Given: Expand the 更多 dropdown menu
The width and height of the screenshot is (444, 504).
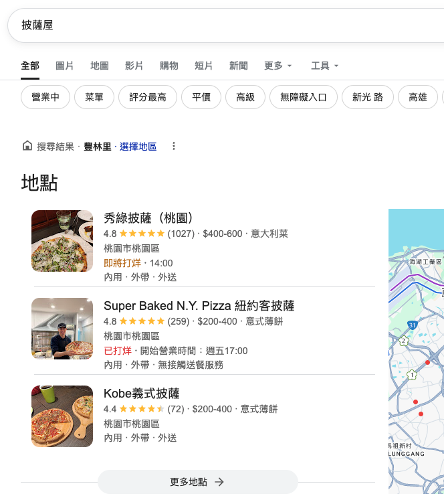Looking at the screenshot, I should [278, 66].
